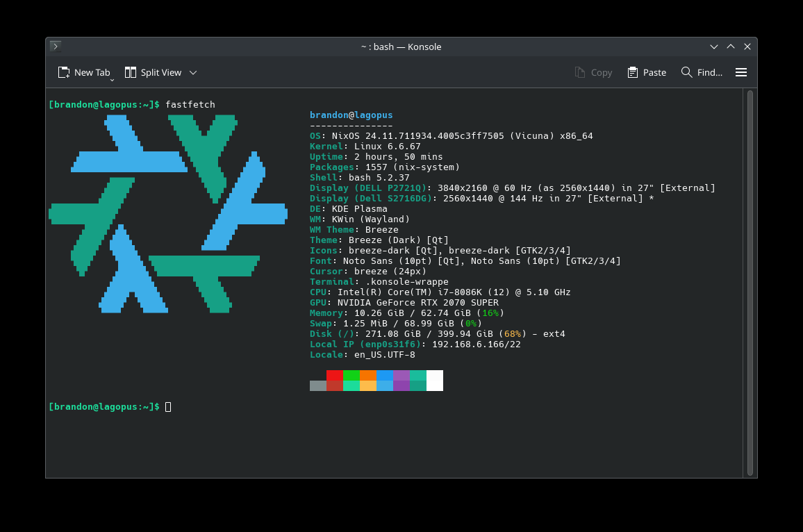Click Packages '1557 (nix-system)'
This screenshot has height=532, width=803.
[x=385, y=167]
